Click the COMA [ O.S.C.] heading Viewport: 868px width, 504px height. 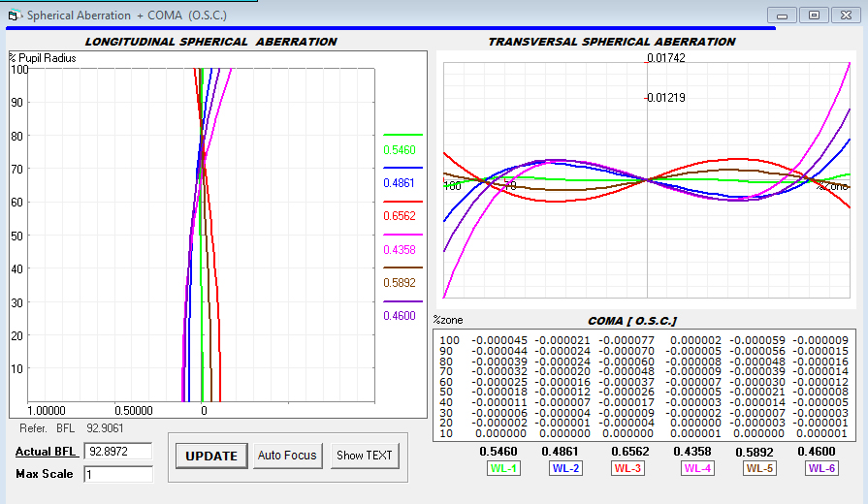click(631, 321)
